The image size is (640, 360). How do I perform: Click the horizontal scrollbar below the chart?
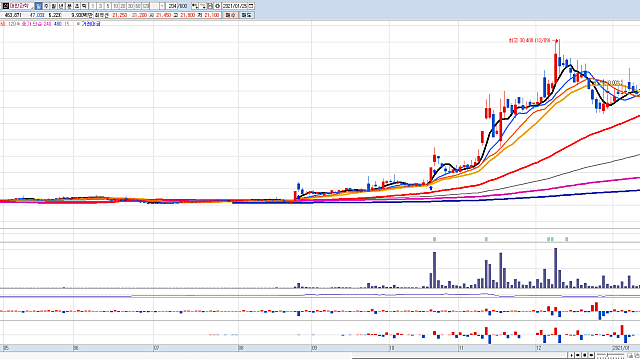(459, 356)
